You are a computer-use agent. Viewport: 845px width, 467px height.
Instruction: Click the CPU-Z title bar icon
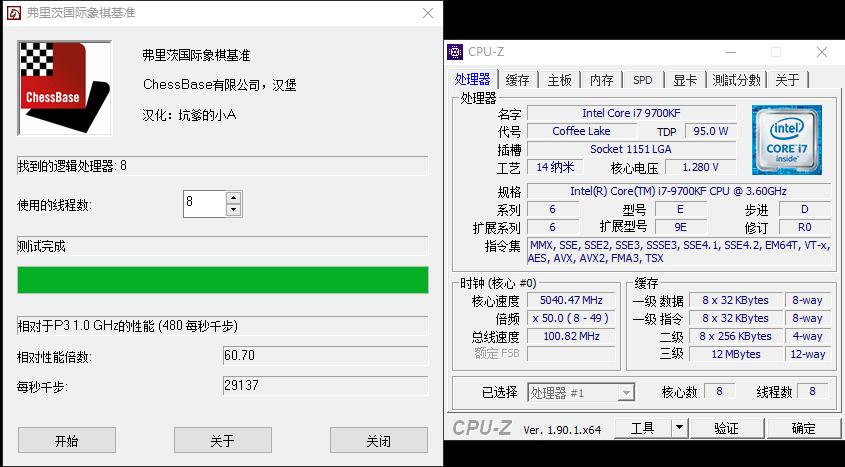455,52
